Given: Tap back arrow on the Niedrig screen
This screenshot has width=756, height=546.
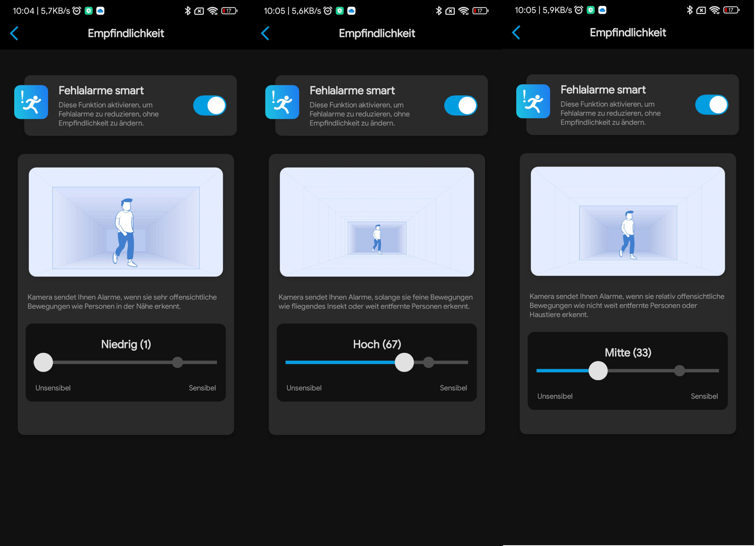Looking at the screenshot, I should tap(14, 33).
